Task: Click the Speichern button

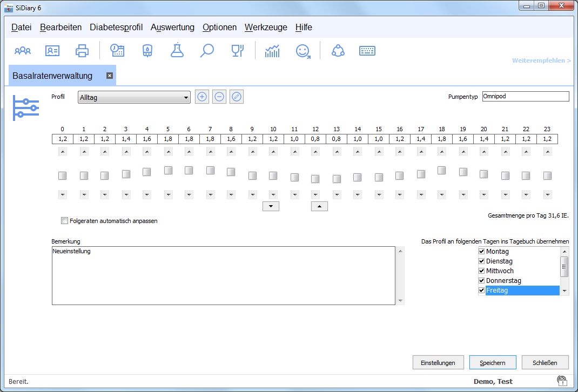Action: click(493, 363)
